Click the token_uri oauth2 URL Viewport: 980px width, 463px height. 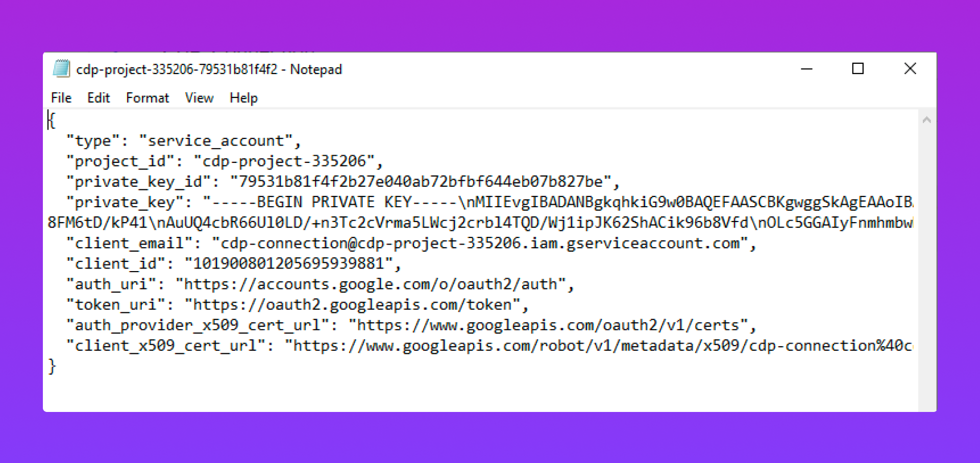click(352, 305)
